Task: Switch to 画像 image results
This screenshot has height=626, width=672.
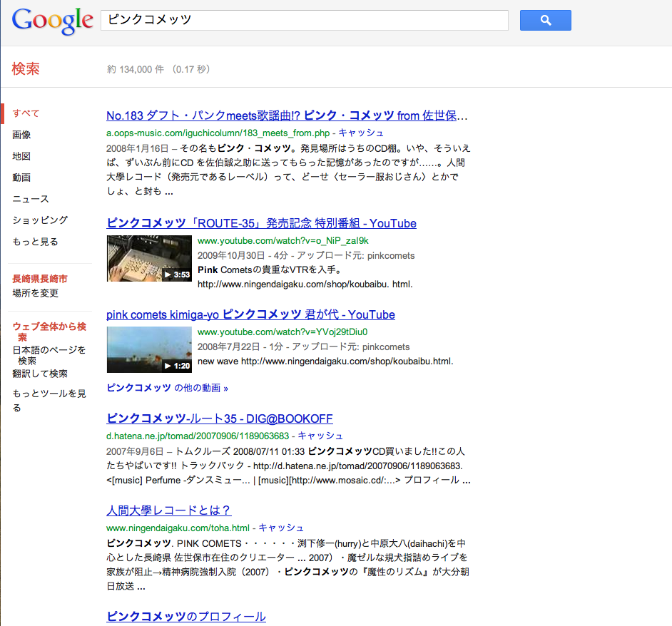Action: pos(21,135)
